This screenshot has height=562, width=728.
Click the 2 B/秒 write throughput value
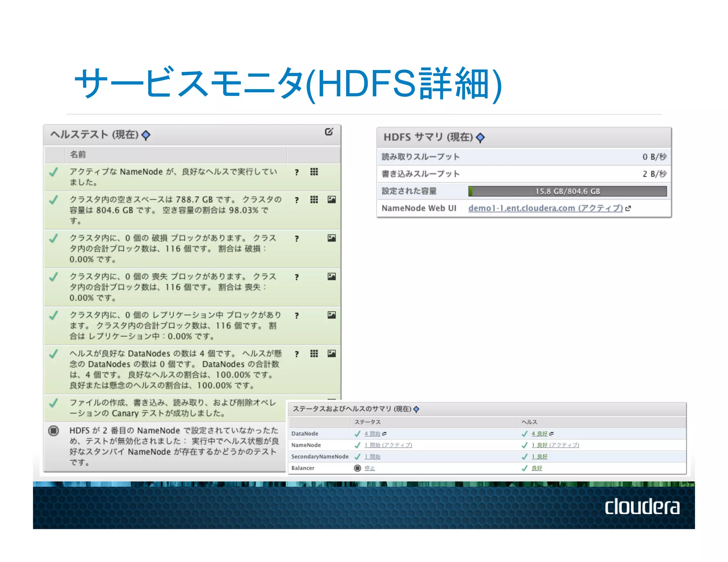click(x=654, y=174)
